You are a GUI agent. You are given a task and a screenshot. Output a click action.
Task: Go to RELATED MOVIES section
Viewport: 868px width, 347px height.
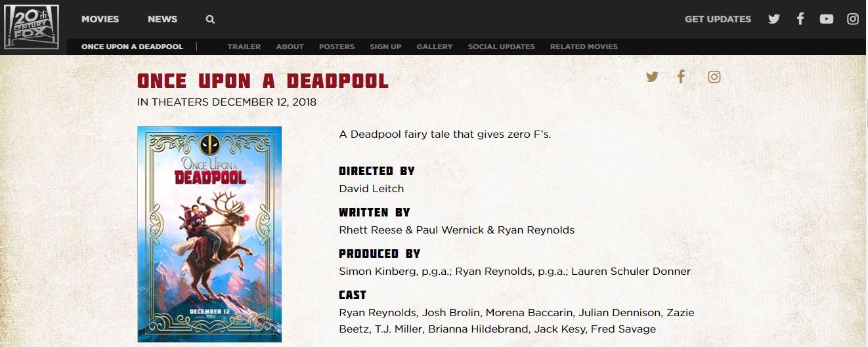[x=584, y=47]
